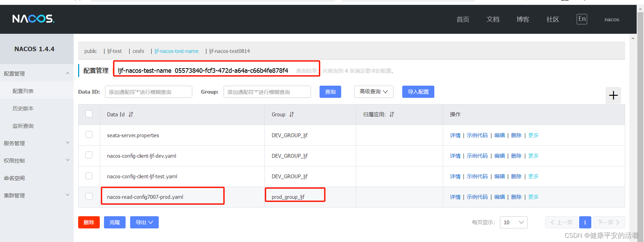
Task: Open 更多 for seata-server.properties
Action: click(533, 135)
